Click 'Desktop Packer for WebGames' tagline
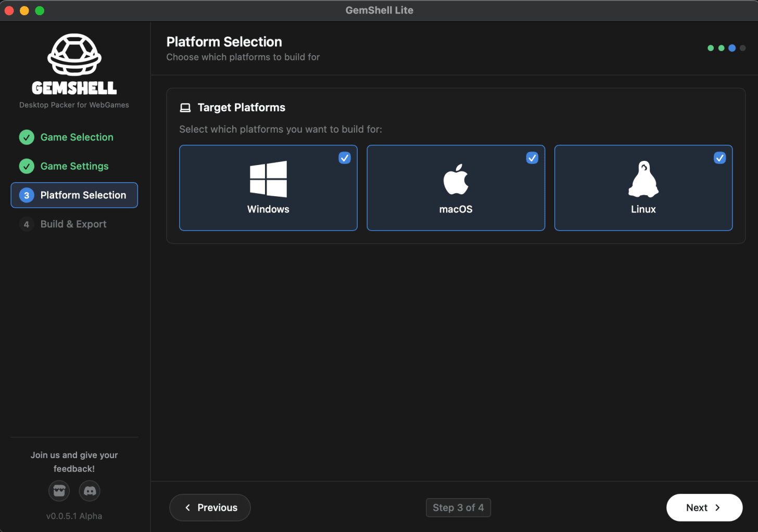This screenshot has height=532, width=758. (x=74, y=105)
